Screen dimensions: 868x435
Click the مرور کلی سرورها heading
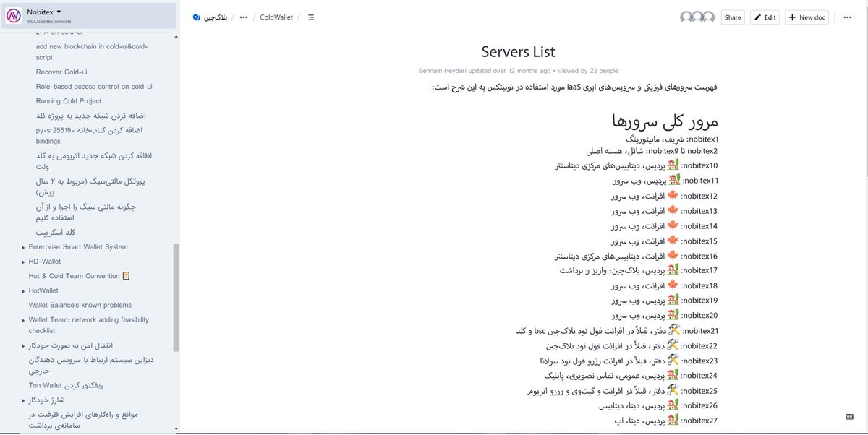click(x=665, y=121)
